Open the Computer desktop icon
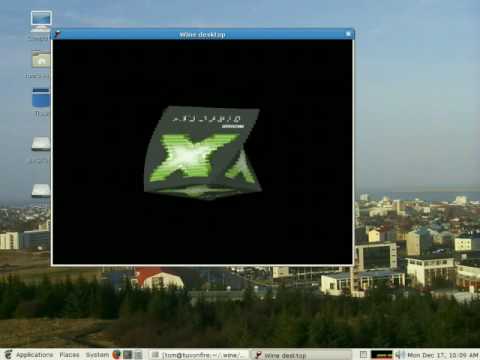 pyautogui.click(x=41, y=21)
